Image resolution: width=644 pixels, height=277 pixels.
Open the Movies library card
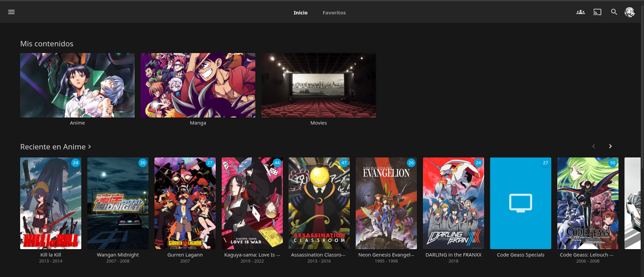pyautogui.click(x=318, y=85)
